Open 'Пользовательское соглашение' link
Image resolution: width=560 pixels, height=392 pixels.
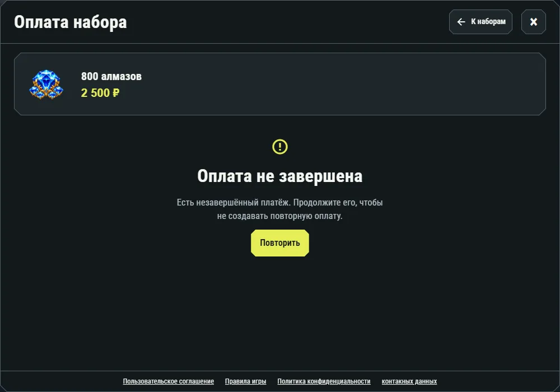click(168, 381)
